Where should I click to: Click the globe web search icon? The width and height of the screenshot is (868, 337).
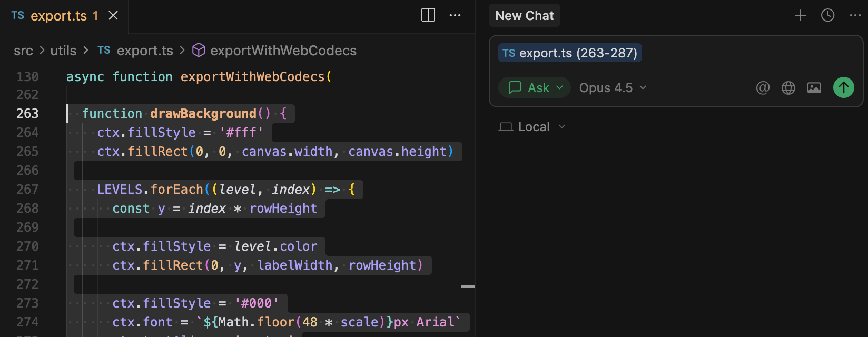(x=788, y=88)
